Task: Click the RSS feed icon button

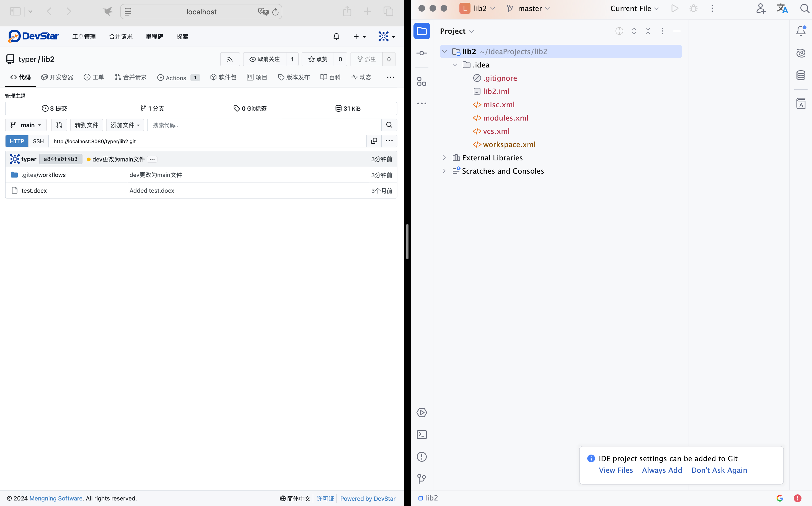Action: tap(230, 59)
